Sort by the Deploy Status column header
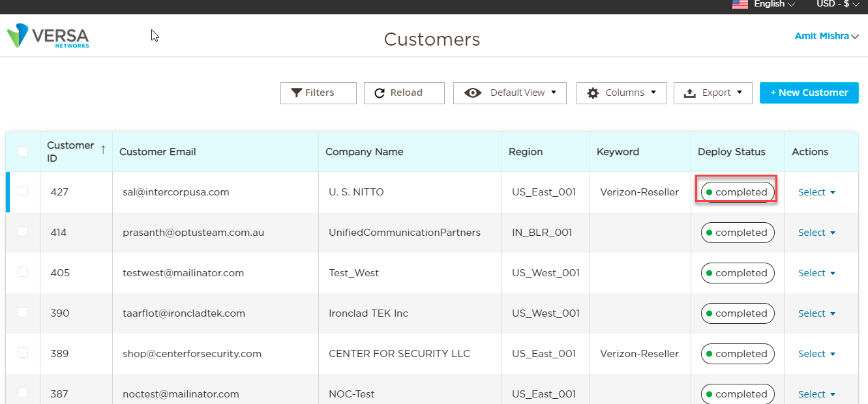The height and width of the screenshot is (404, 868). (x=732, y=152)
